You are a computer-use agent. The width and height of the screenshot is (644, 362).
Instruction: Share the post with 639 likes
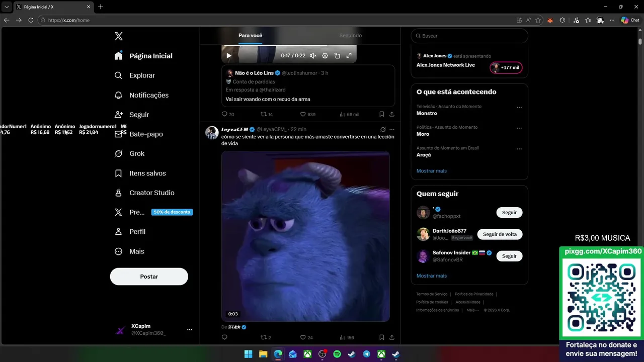pos(392,115)
